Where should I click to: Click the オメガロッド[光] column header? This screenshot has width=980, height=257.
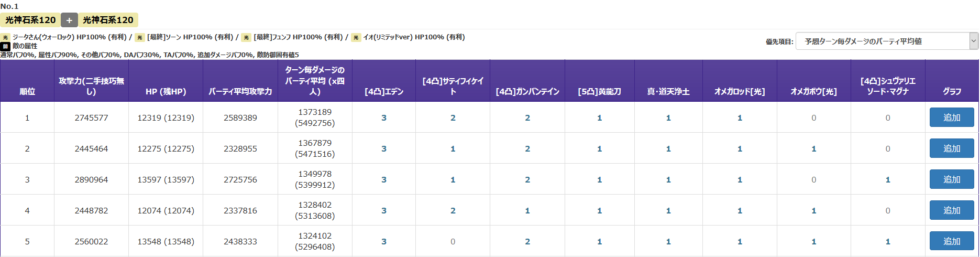point(740,91)
